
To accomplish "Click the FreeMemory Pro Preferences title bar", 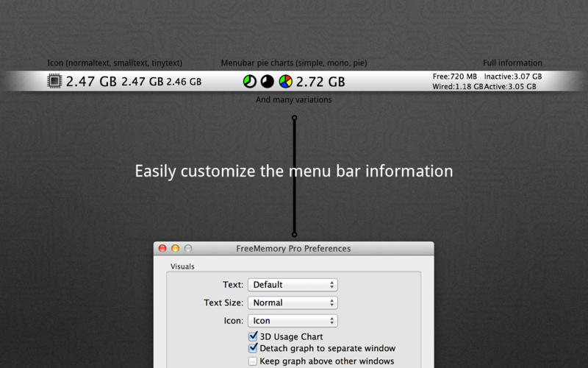I will point(293,249).
